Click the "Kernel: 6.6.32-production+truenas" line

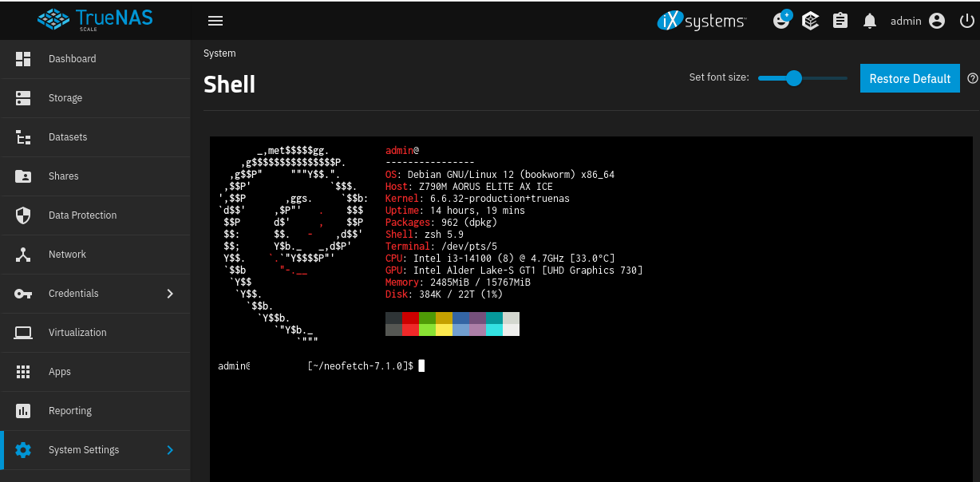coord(477,198)
